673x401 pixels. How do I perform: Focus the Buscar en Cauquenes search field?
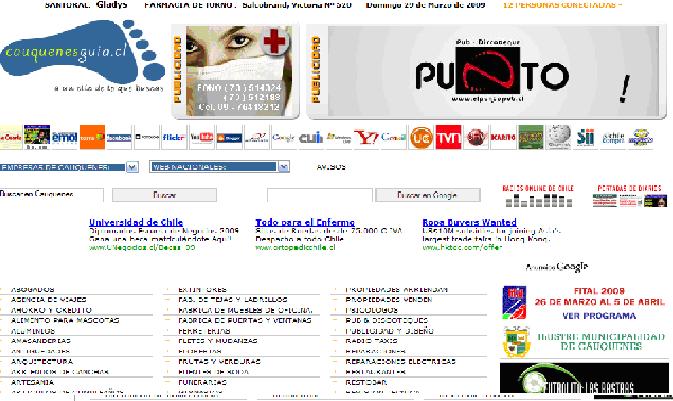(52, 194)
